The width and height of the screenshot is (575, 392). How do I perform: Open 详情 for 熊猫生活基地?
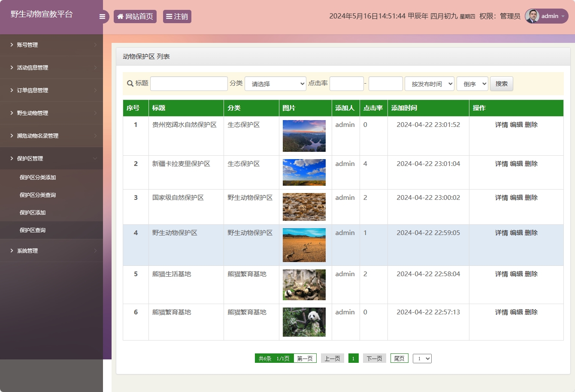click(x=501, y=274)
